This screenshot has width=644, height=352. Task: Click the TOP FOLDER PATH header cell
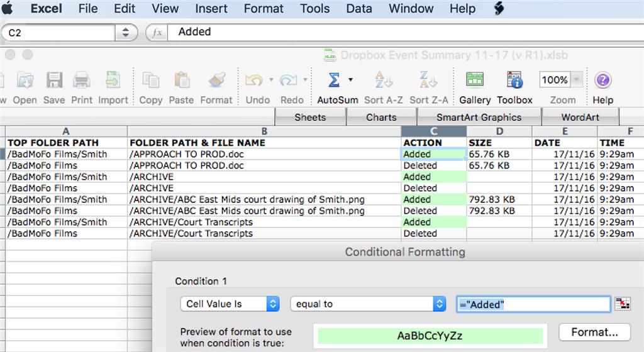[x=66, y=143]
